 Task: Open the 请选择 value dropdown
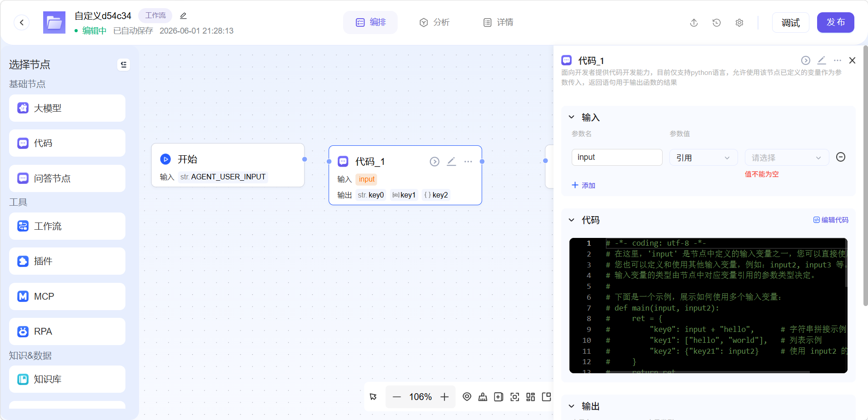pos(787,158)
